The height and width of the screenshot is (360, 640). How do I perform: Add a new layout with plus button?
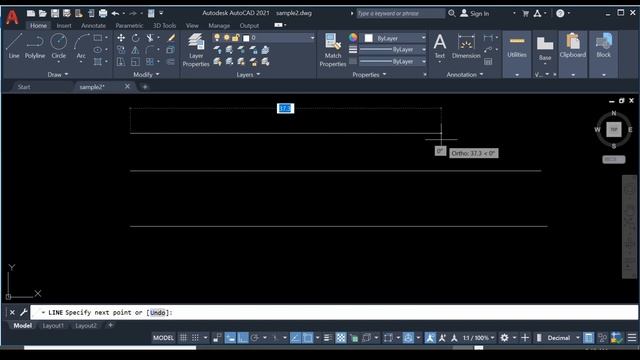click(x=110, y=325)
